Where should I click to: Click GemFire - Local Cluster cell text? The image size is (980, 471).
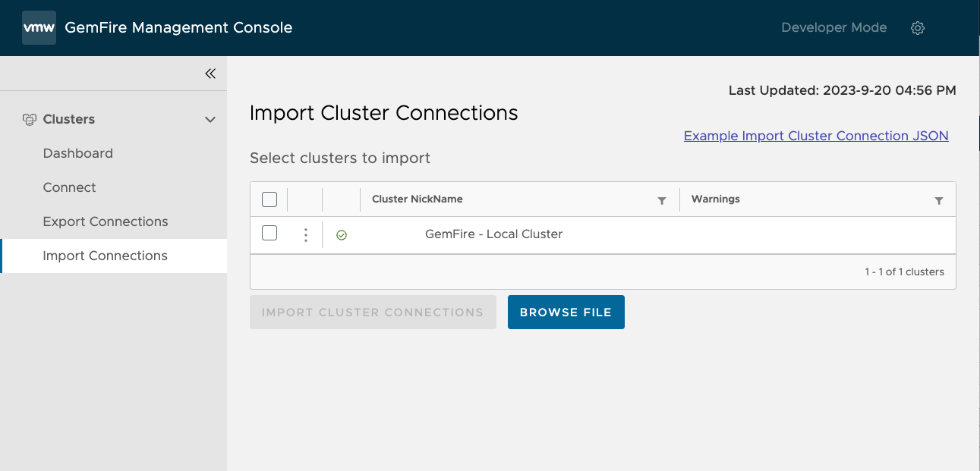(494, 234)
